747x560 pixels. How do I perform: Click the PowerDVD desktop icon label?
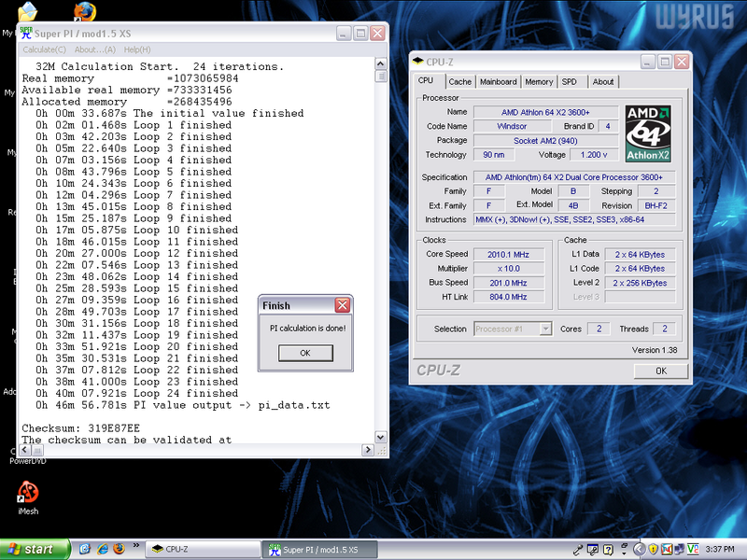pyautogui.click(x=28, y=461)
